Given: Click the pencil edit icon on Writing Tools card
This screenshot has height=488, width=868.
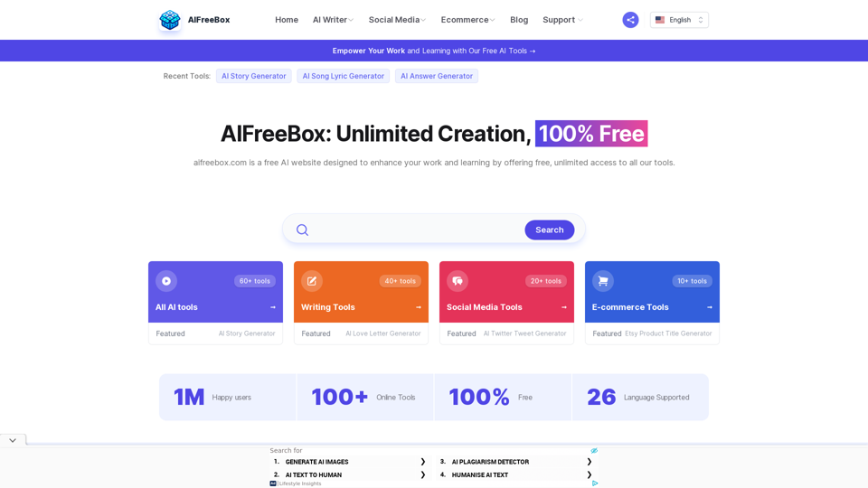Looking at the screenshot, I should pos(312,281).
